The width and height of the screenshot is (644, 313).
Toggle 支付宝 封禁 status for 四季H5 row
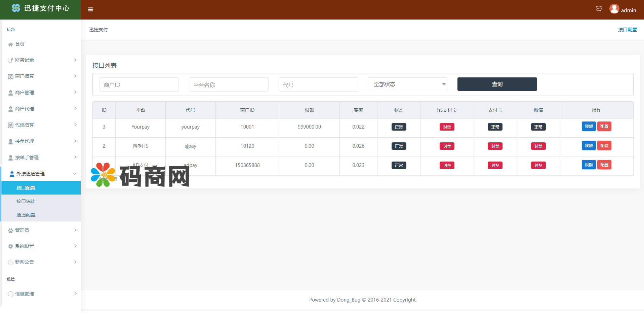pyautogui.click(x=495, y=146)
